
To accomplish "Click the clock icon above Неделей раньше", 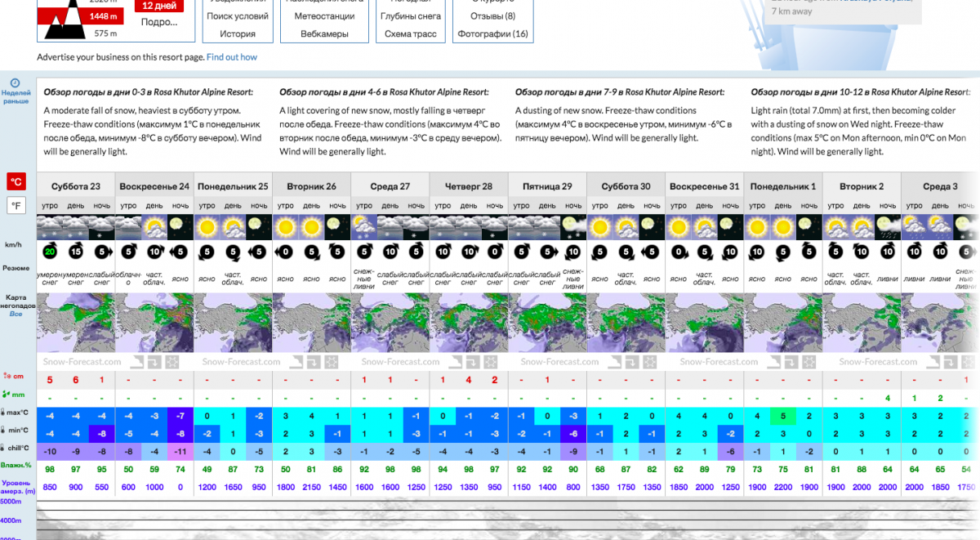I will (16, 83).
